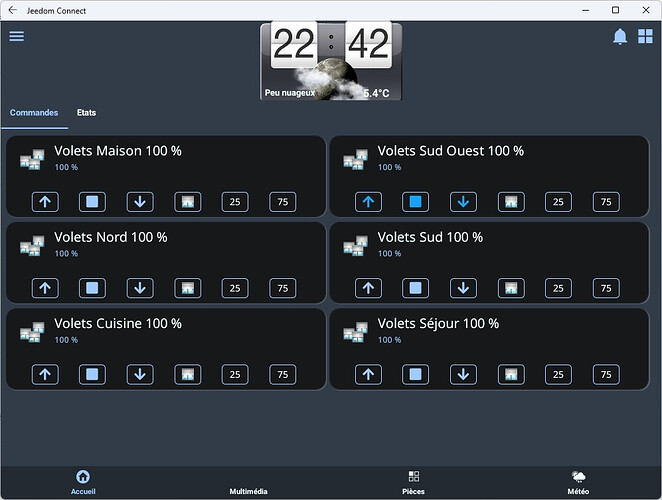The width and height of the screenshot is (662, 500).
Task: Stop Volets Cuisine shutters
Action: 92,374
